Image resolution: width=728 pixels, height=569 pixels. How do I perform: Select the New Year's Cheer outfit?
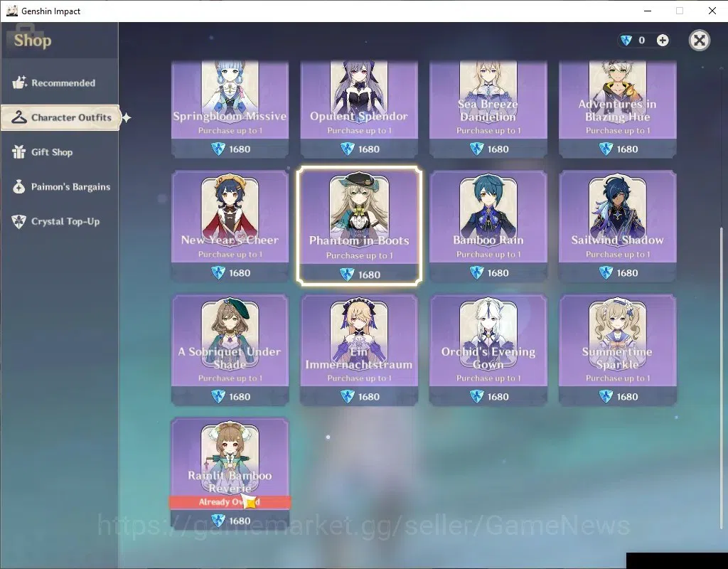click(230, 225)
